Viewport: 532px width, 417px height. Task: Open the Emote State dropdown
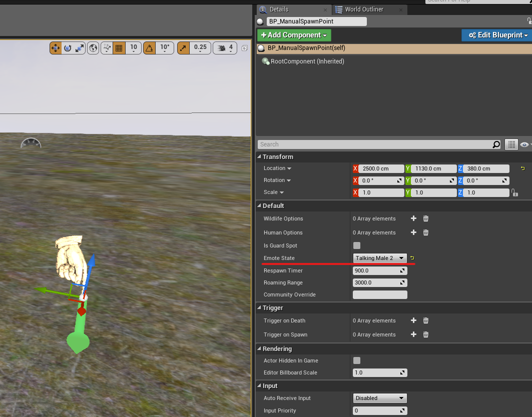[x=380, y=258]
